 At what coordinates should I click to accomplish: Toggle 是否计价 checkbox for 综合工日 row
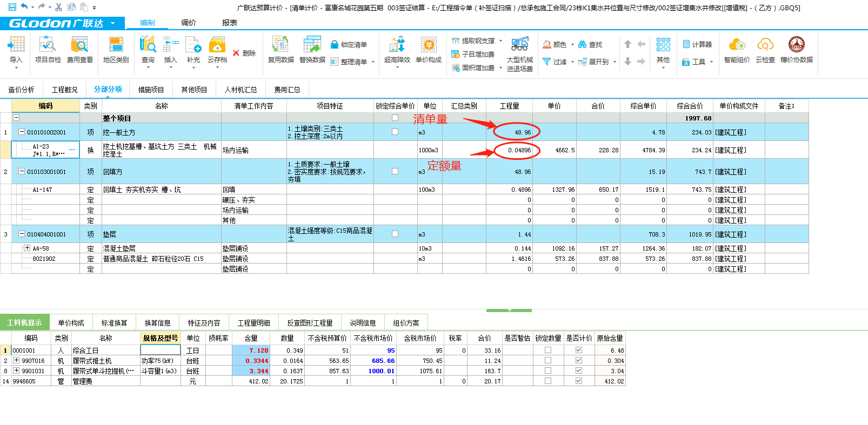pos(579,350)
